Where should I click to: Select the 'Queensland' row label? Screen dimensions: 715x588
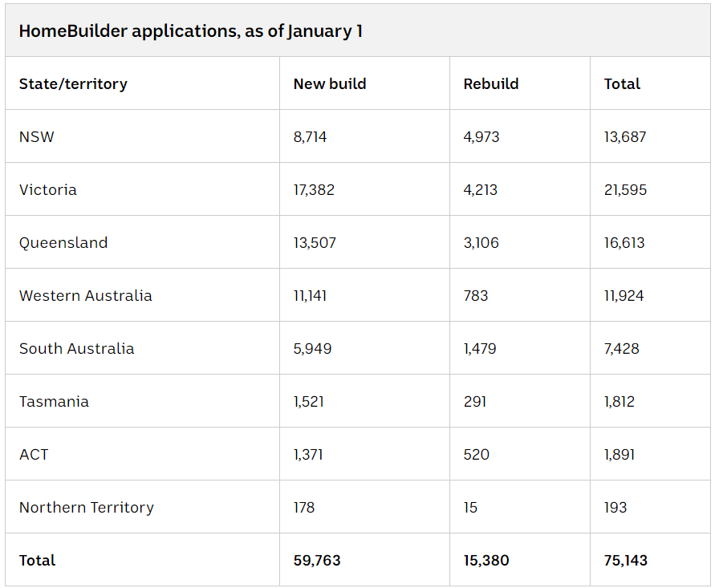63,243
